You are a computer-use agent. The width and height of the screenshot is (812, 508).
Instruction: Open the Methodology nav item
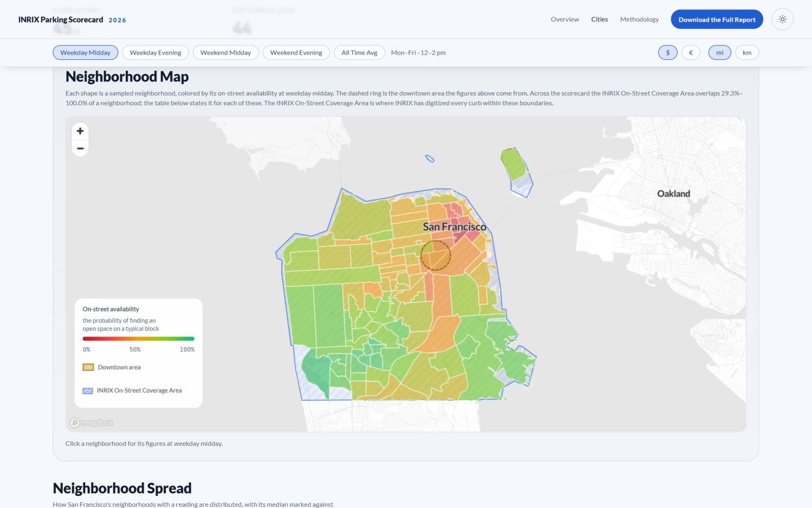(639, 19)
